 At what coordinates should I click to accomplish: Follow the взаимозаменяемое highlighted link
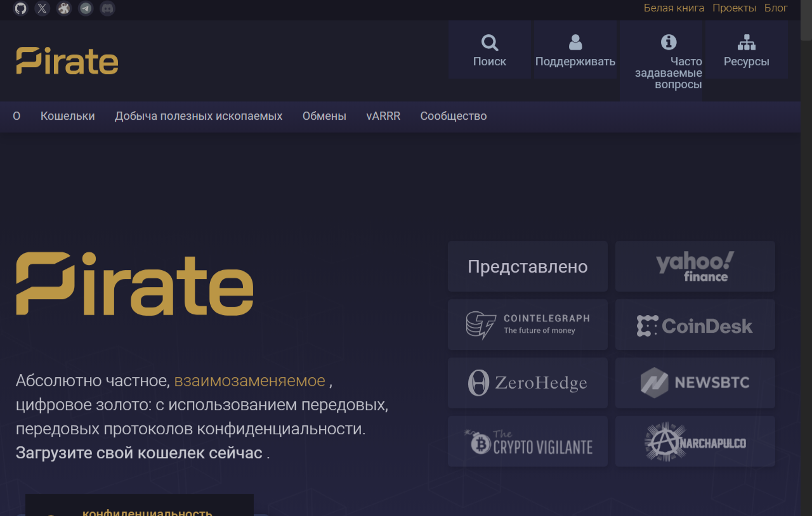point(250,380)
